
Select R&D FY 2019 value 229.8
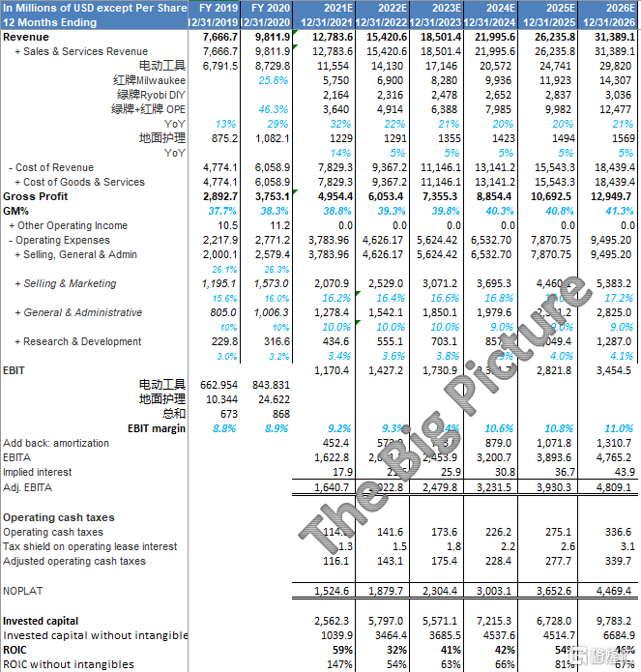[224, 341]
